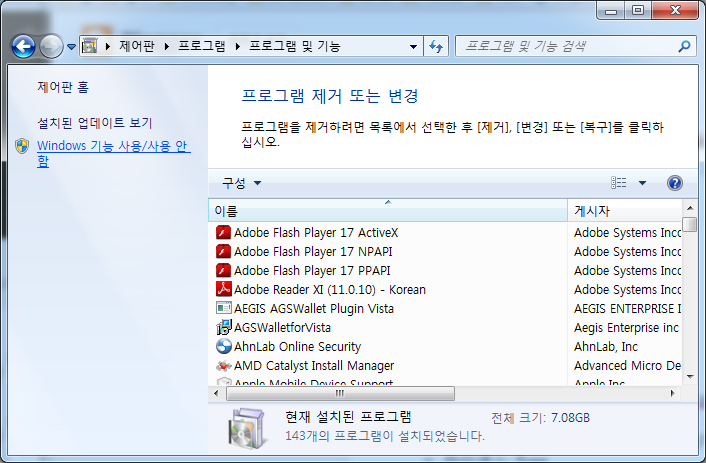Maximize the Programs and Features window
The width and height of the screenshot is (706, 463).
tap(638, 10)
